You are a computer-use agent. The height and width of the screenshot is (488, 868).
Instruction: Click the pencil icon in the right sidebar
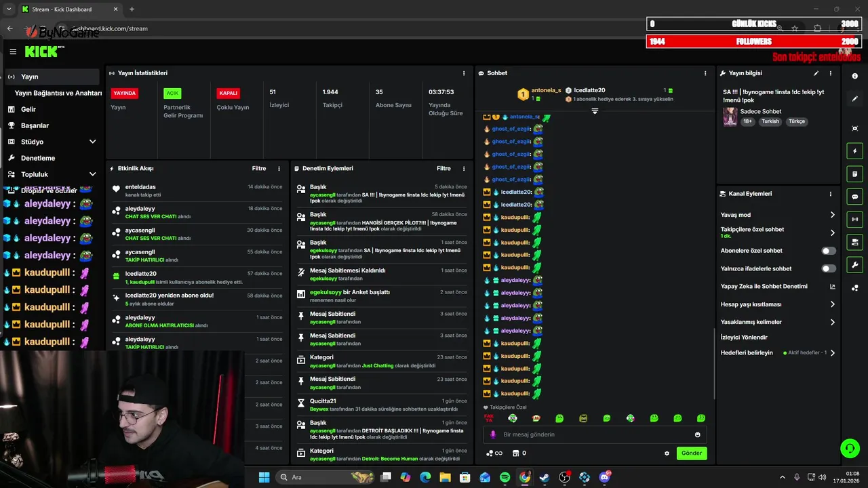pyautogui.click(x=854, y=99)
